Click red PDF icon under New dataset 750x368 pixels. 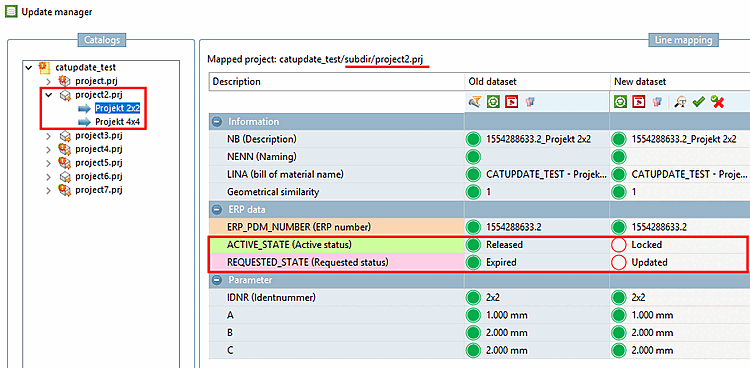(x=639, y=102)
